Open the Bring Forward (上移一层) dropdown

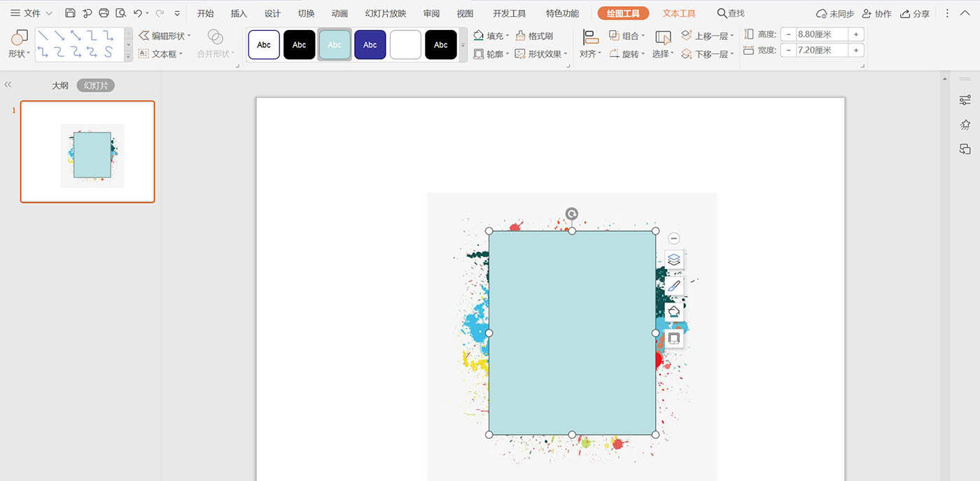[x=708, y=36]
